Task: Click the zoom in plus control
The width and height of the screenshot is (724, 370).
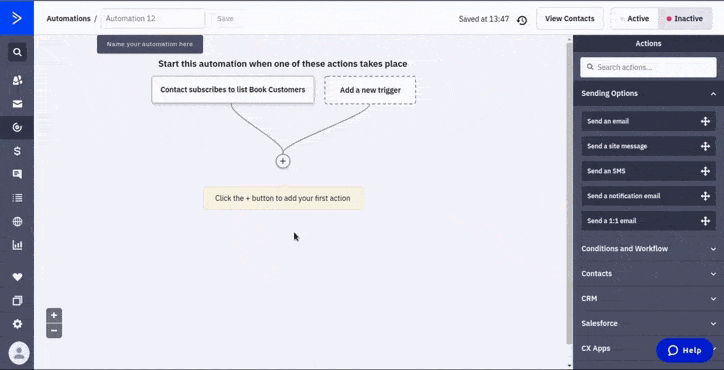Action: click(54, 315)
